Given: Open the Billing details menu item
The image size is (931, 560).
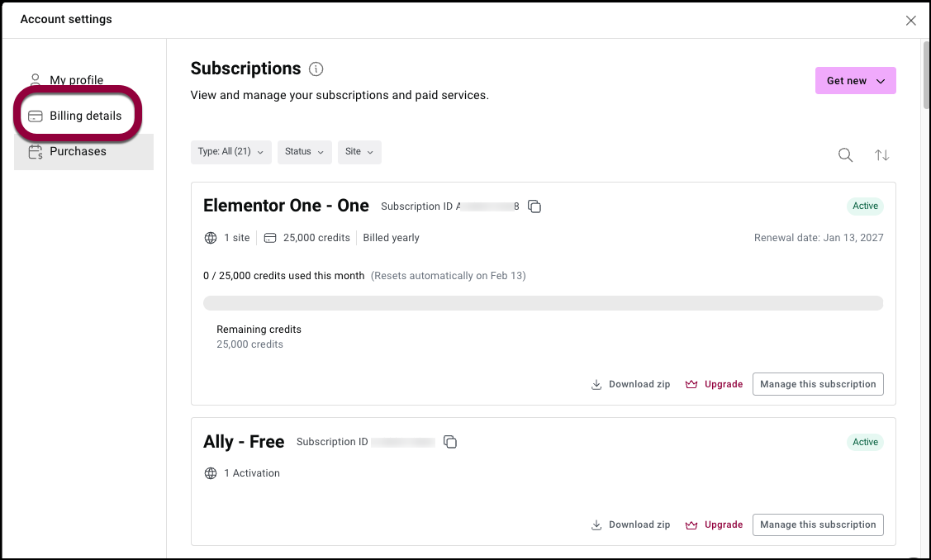Looking at the screenshot, I should pyautogui.click(x=85, y=116).
